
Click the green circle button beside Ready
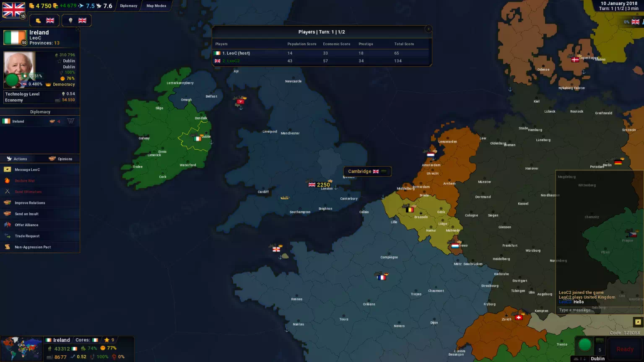585,345
